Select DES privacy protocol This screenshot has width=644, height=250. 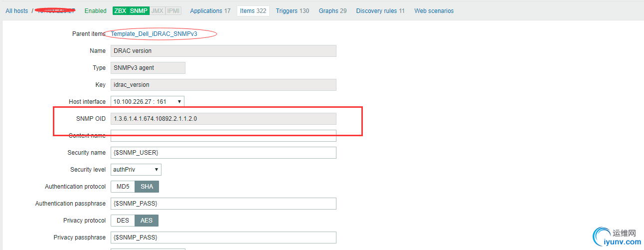coord(123,221)
